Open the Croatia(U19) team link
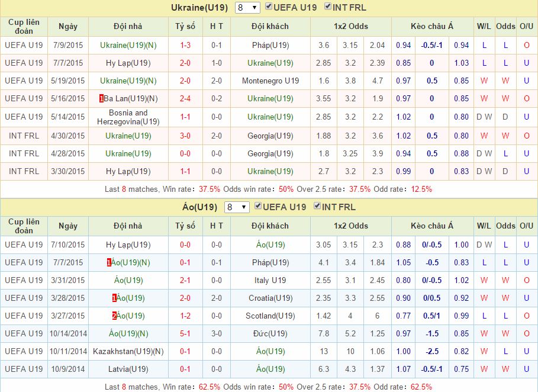The width and height of the screenshot is (538, 392). pos(270,298)
